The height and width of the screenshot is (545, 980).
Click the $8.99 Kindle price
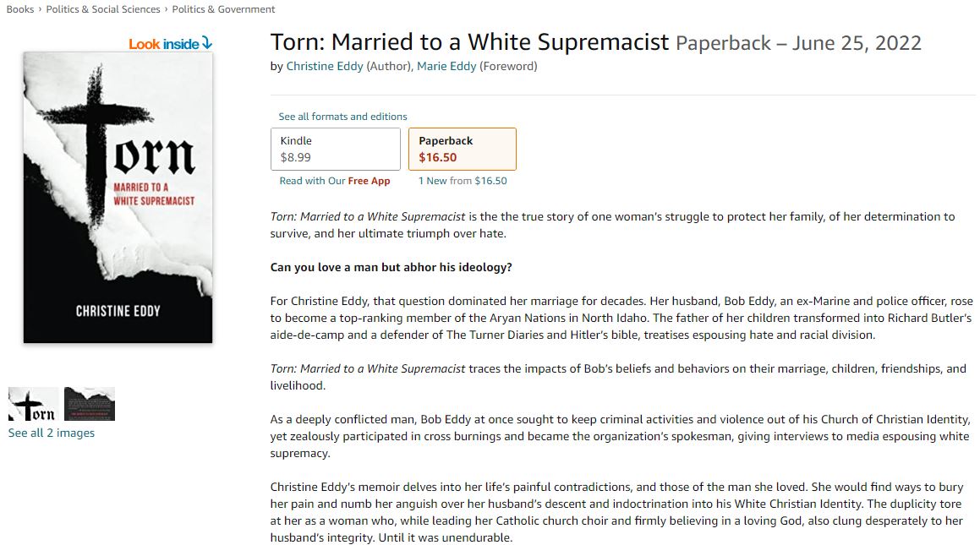296,157
